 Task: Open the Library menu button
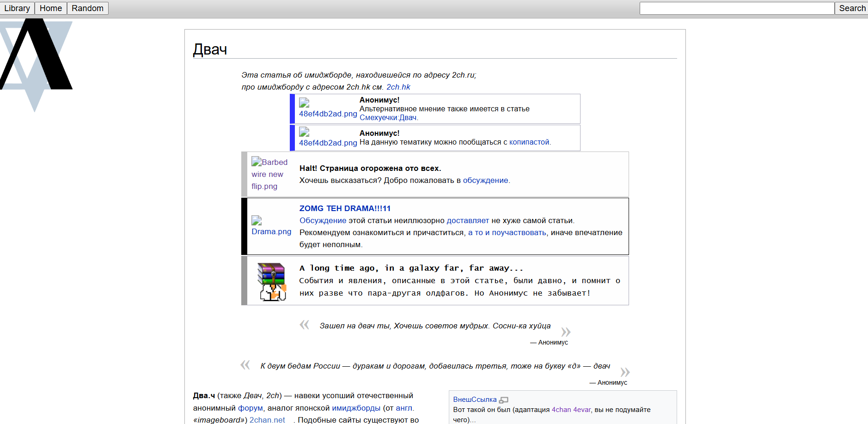[17, 8]
